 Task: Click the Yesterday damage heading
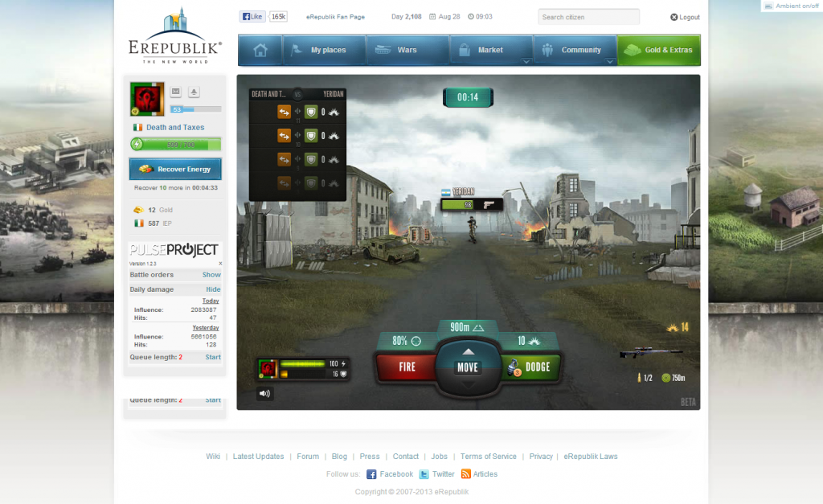205,328
